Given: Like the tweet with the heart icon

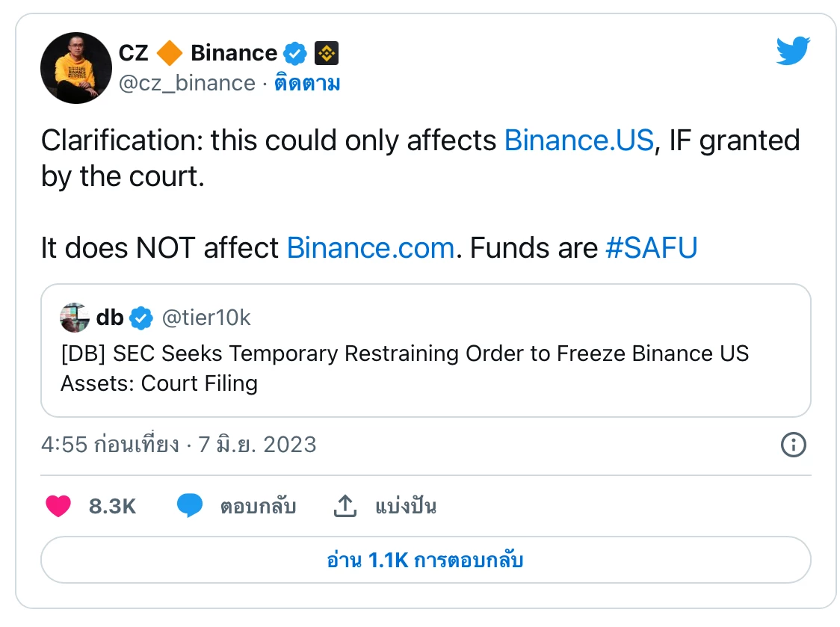Looking at the screenshot, I should click(59, 506).
